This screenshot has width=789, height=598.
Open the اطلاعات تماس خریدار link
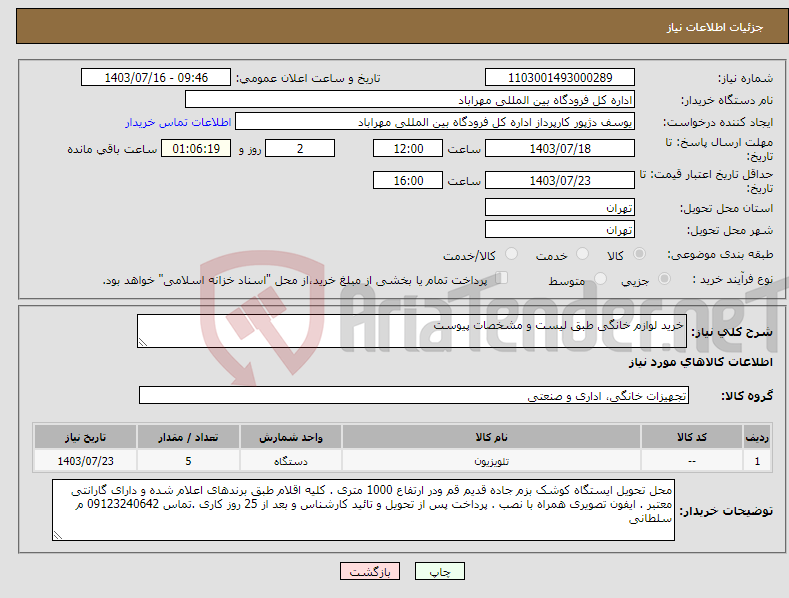[x=178, y=122]
